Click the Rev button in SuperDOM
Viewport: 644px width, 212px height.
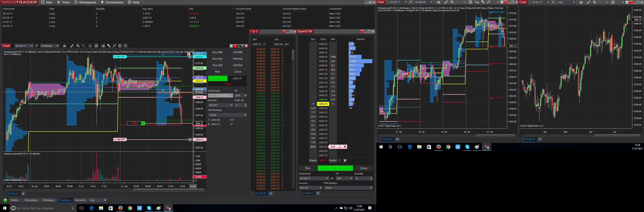307,168
